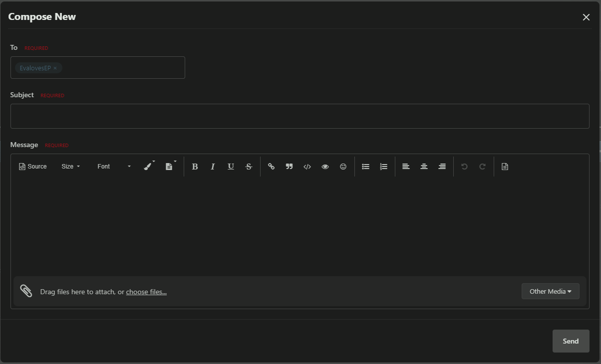Align text left
601x364 pixels.
406,167
